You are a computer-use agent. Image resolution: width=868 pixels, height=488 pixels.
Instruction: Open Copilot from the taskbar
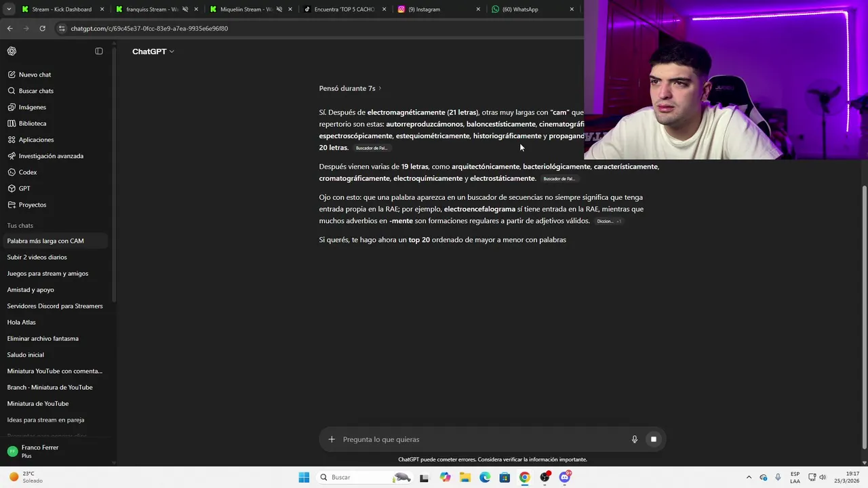[x=445, y=477]
